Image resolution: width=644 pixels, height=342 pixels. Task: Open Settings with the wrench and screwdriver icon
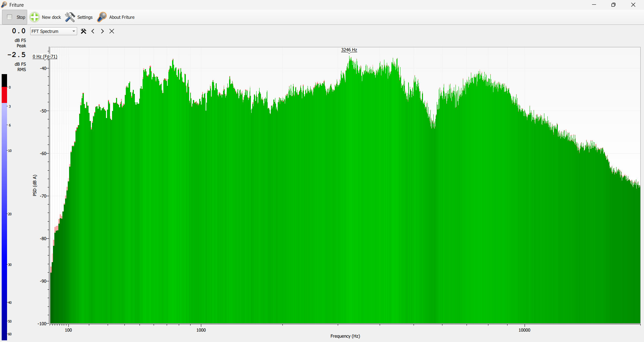click(x=70, y=17)
